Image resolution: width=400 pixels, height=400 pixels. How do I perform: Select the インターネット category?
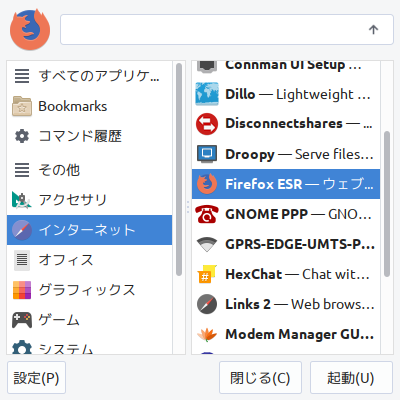(89, 230)
